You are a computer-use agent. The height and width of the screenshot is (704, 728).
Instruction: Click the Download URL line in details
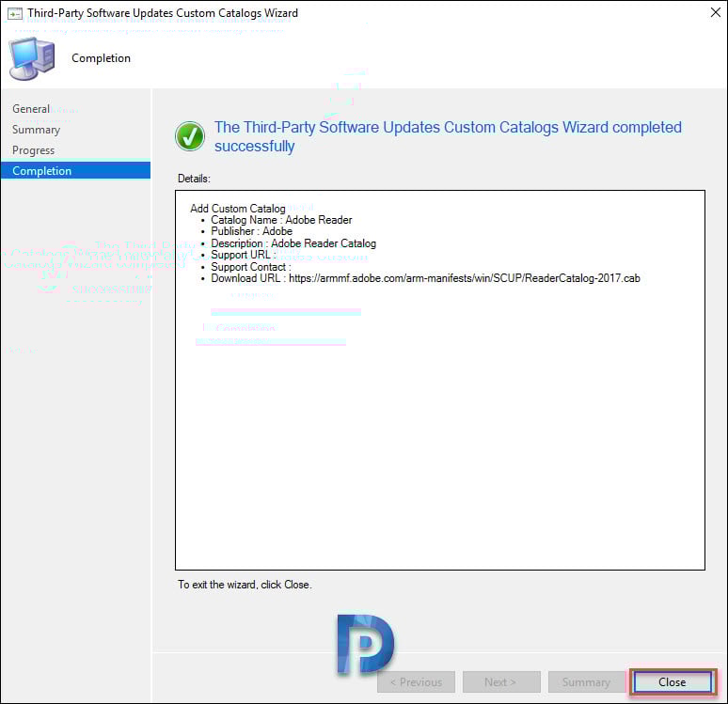[425, 278]
